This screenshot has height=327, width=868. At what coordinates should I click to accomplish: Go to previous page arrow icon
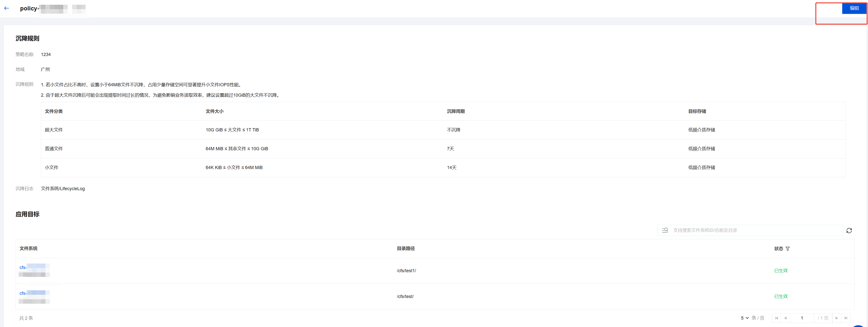tap(785, 318)
